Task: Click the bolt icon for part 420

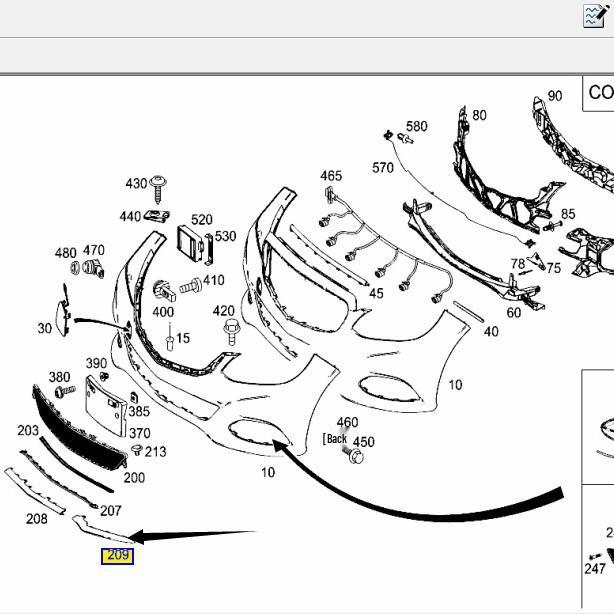Action: 232,333
